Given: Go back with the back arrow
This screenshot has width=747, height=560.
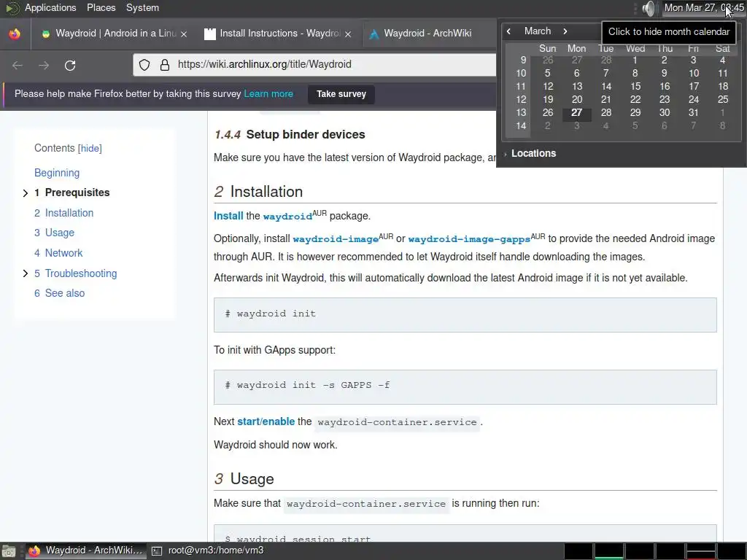Looking at the screenshot, I should [18, 65].
